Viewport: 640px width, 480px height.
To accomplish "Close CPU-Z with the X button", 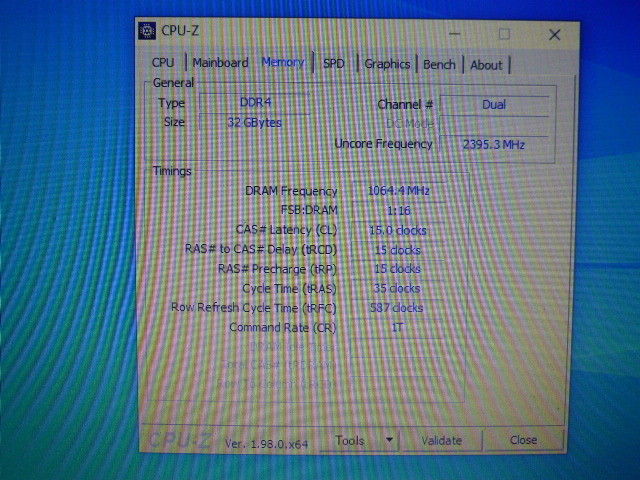I will pyautogui.click(x=554, y=35).
